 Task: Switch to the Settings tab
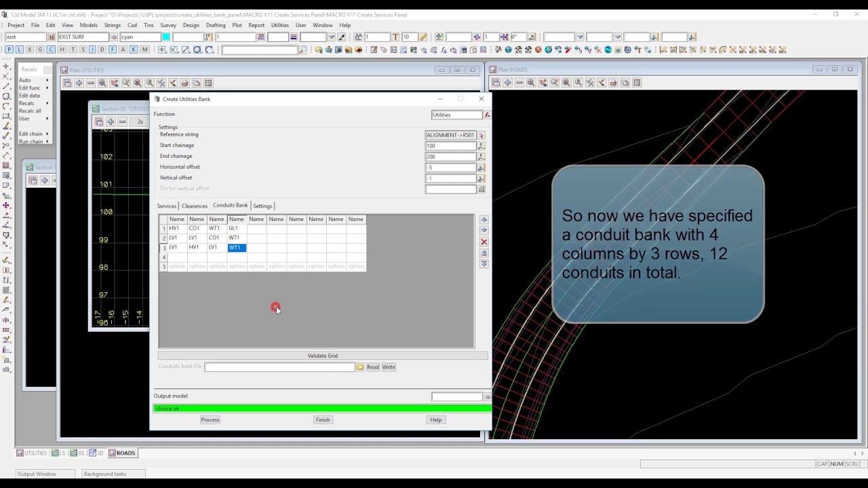point(262,206)
